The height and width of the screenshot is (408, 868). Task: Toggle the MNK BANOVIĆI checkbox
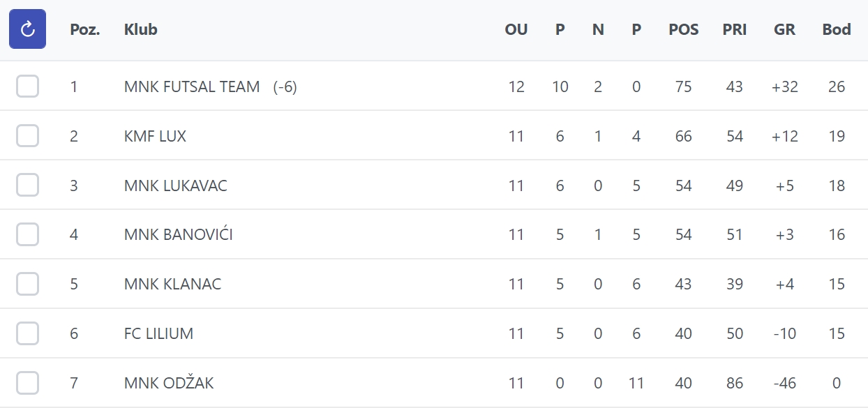tap(27, 234)
